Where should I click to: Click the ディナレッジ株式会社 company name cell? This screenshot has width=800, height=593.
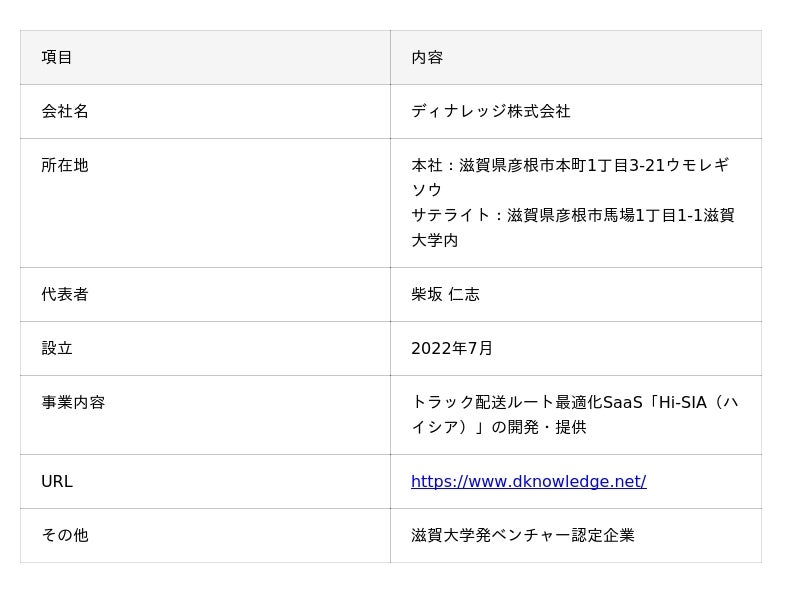(490, 111)
